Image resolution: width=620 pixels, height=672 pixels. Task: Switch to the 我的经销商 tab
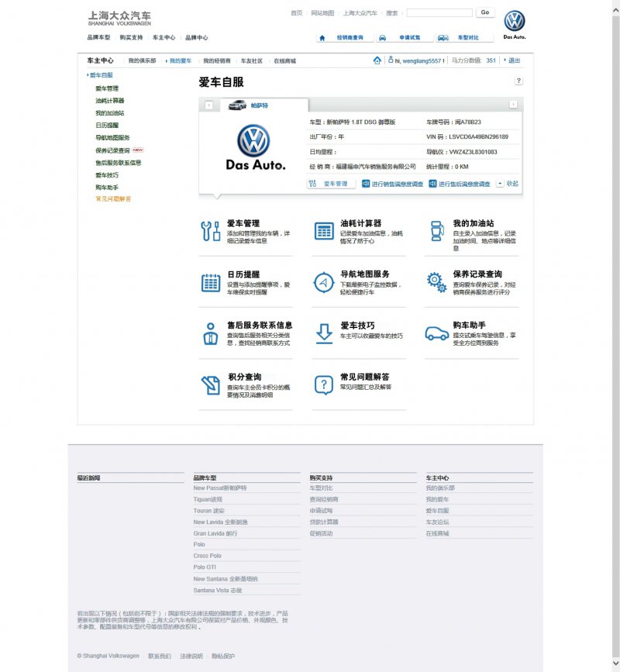pos(217,61)
